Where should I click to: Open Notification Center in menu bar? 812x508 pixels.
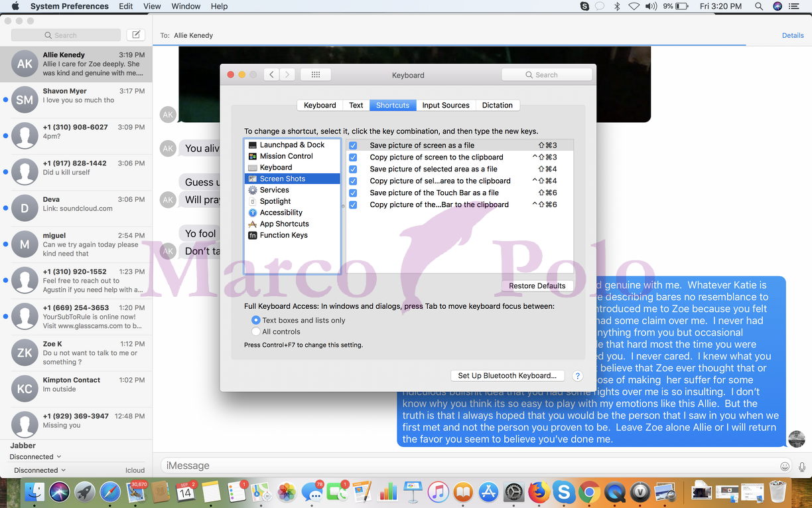794,7
